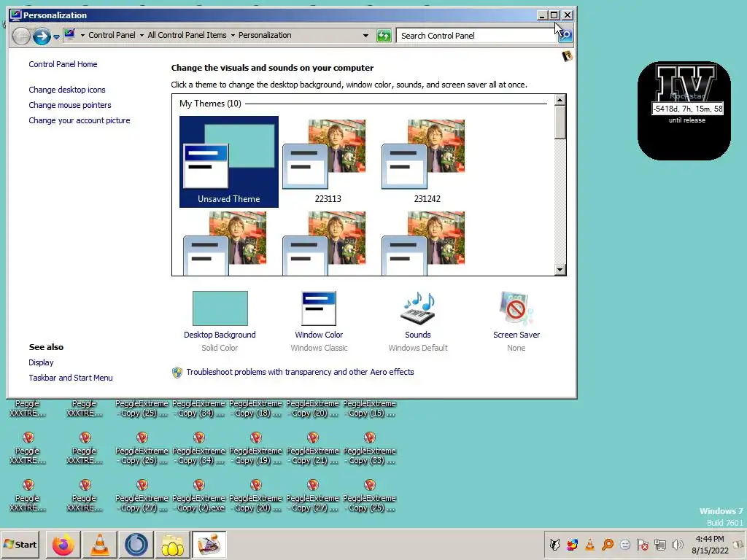
Task: Expand the breadcrumb arrow after Control Panel
Action: (142, 35)
